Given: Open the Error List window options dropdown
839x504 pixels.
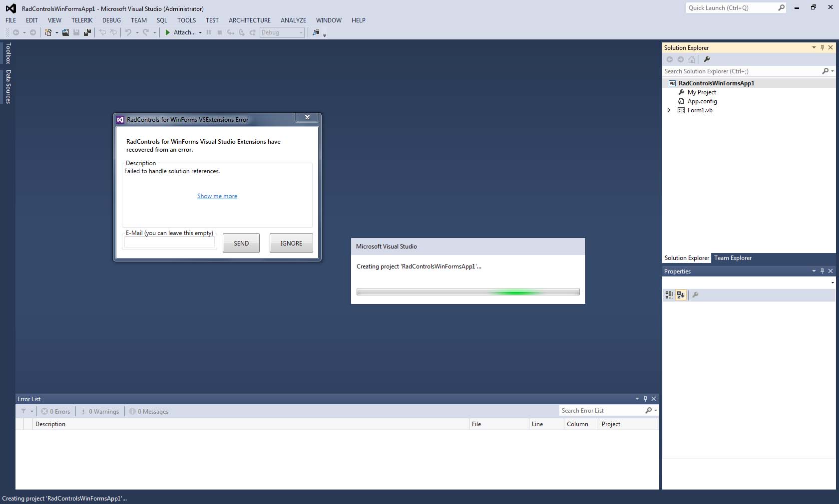Looking at the screenshot, I should pos(637,399).
